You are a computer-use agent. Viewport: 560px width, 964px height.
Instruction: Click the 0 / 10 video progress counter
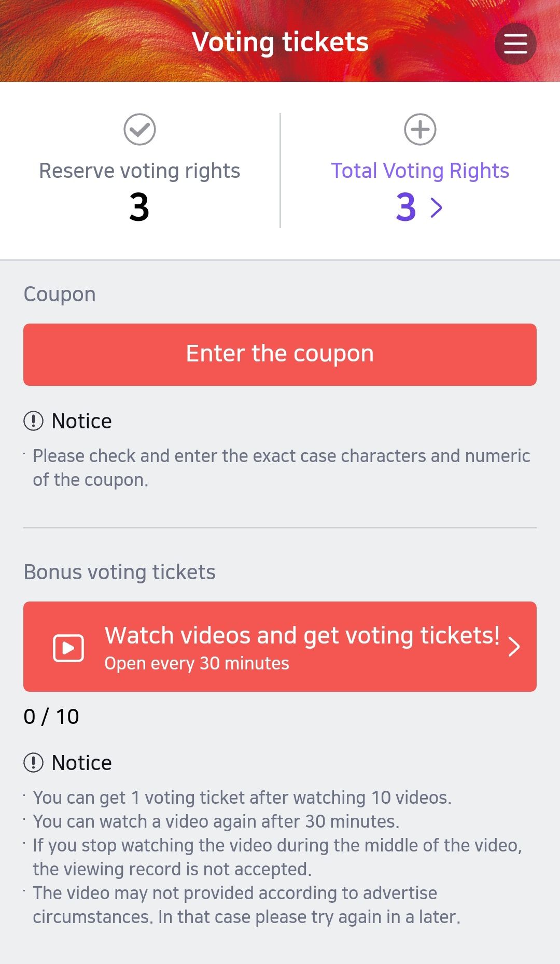click(51, 717)
